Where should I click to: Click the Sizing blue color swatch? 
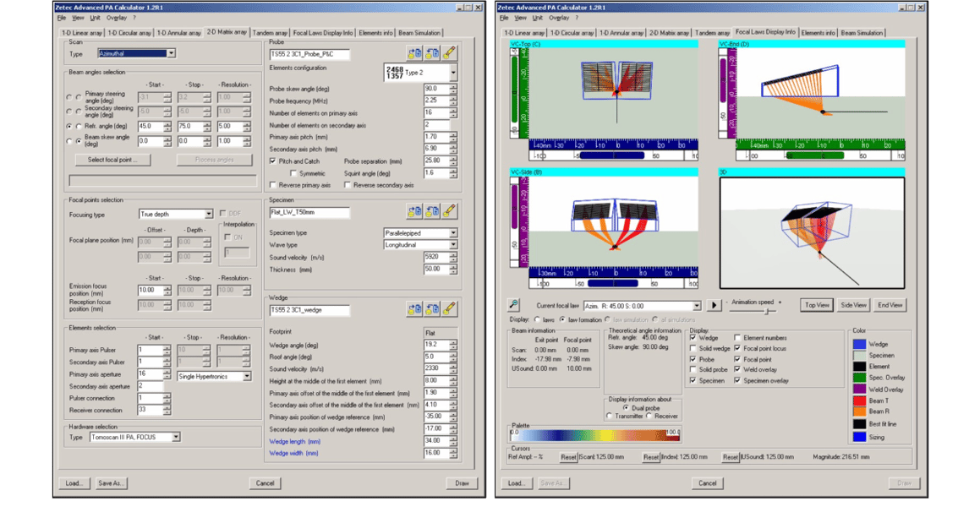tap(859, 437)
